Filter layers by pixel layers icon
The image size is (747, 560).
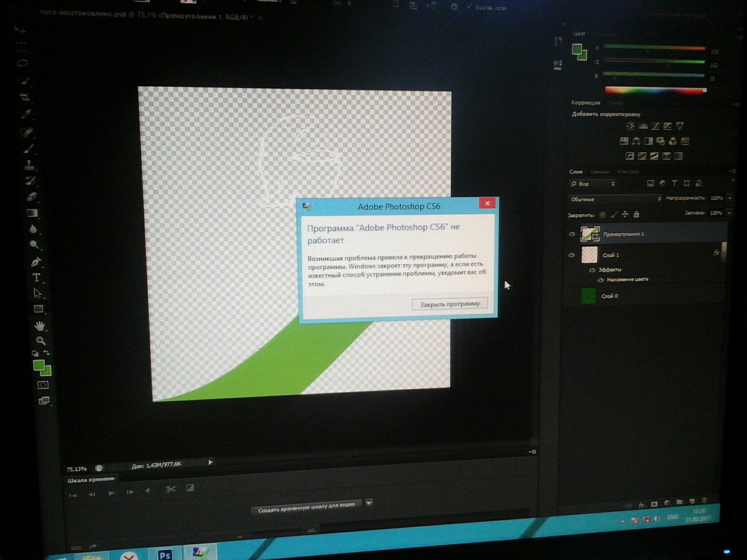click(650, 183)
